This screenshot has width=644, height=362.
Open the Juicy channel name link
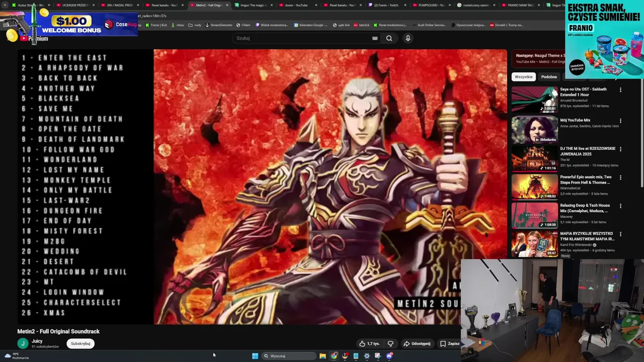37,341
